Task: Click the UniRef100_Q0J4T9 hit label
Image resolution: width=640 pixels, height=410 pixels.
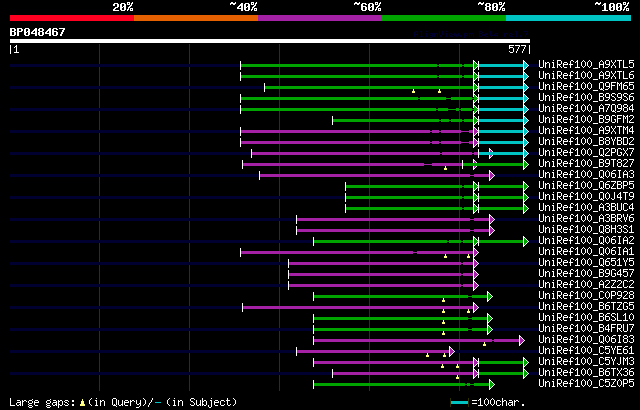Action: click(586, 197)
